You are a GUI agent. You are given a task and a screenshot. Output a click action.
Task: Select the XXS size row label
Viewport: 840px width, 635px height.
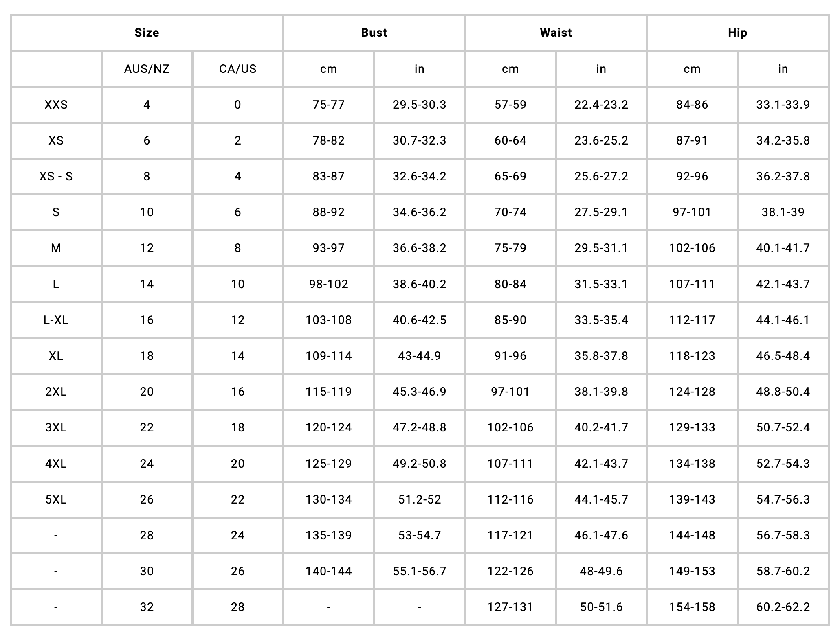[x=56, y=105]
